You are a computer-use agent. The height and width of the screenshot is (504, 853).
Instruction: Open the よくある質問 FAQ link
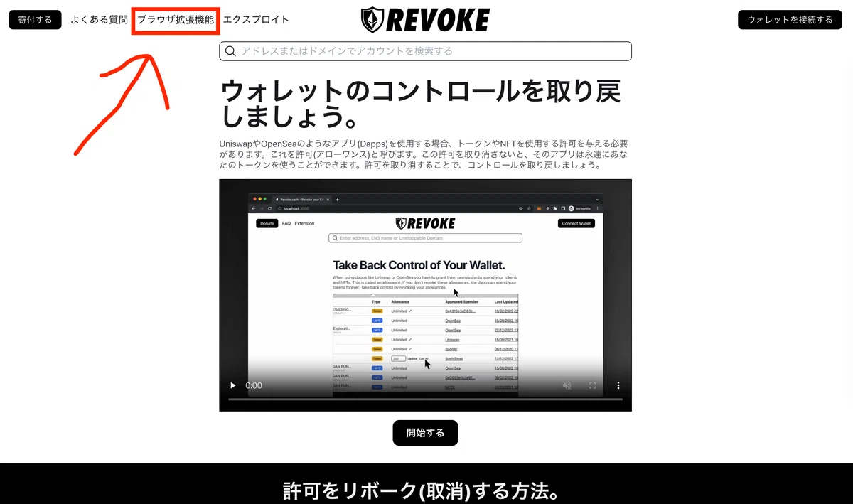click(x=99, y=20)
